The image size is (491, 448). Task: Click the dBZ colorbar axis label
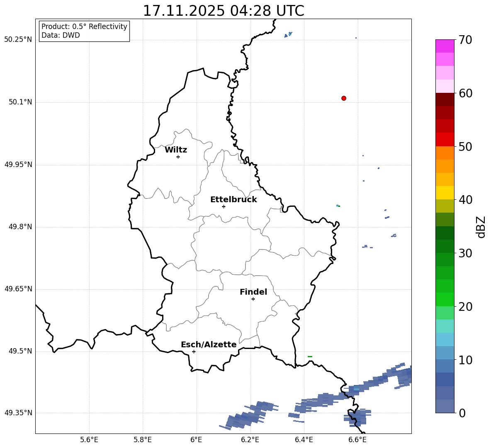click(481, 227)
